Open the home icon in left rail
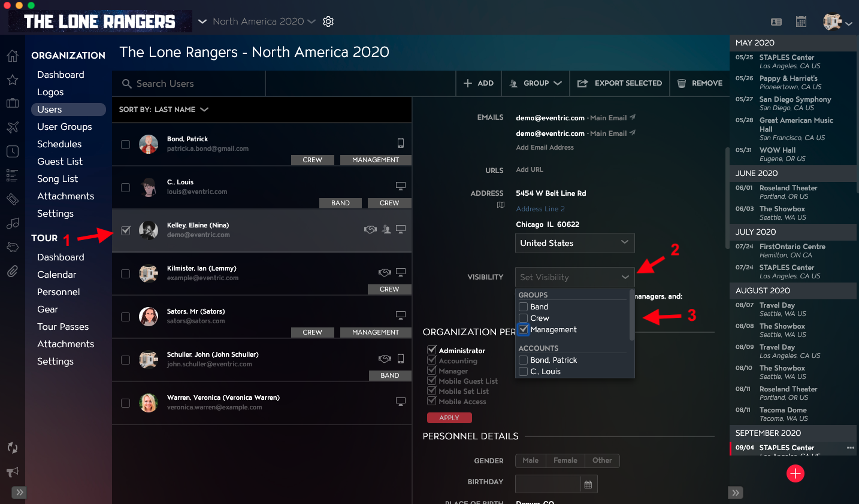 coord(12,56)
